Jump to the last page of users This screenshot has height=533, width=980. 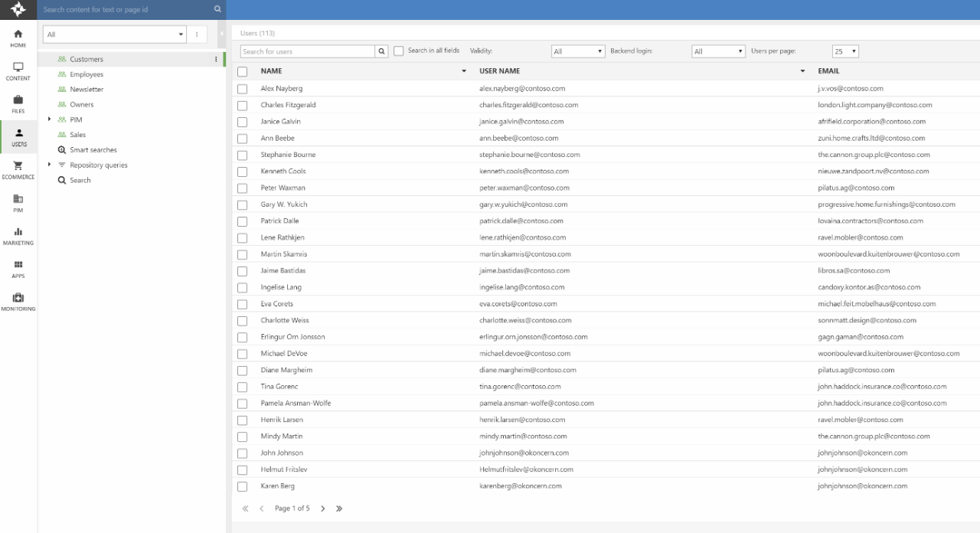pos(339,508)
